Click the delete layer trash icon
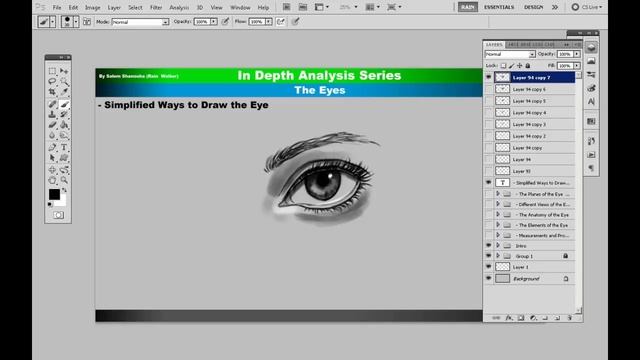Image resolution: width=640 pixels, height=360 pixels. pos(570,318)
